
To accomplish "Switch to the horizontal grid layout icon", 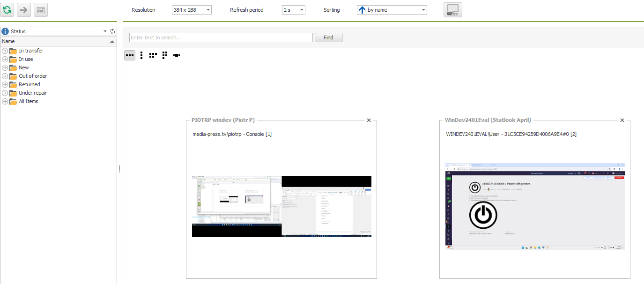I will 153,55.
